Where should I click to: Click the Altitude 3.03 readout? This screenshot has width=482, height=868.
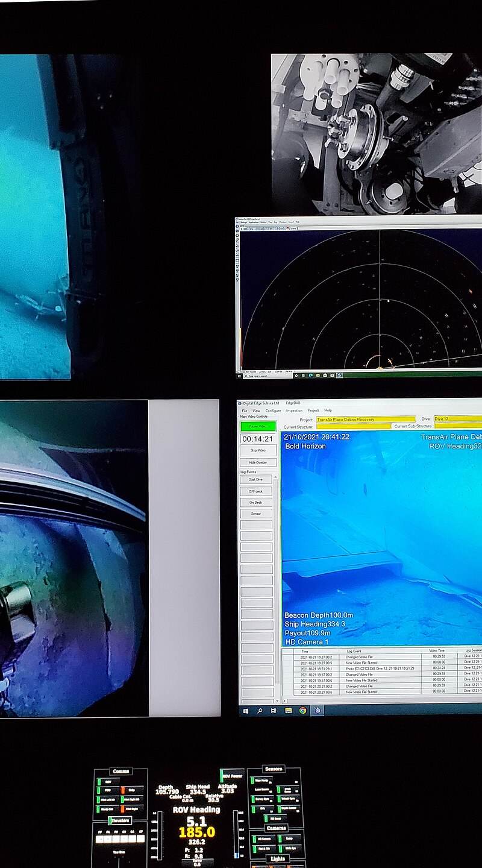point(227,788)
